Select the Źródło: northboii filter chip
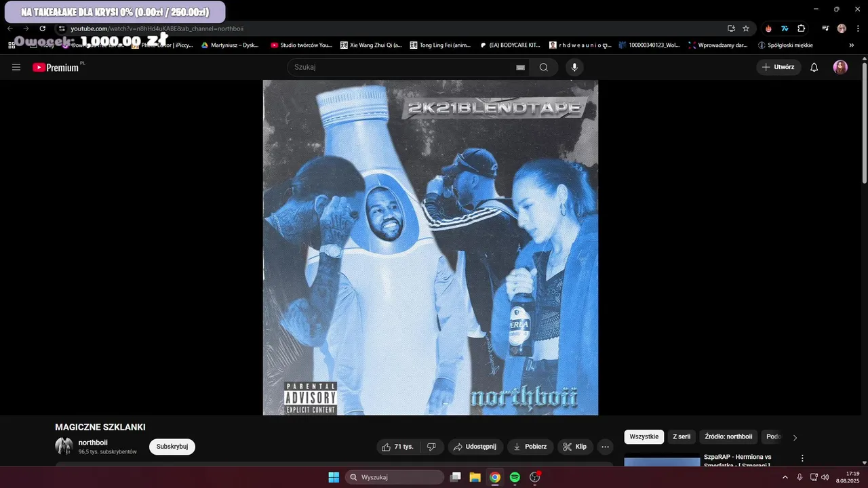The height and width of the screenshot is (488, 868). [x=728, y=436]
